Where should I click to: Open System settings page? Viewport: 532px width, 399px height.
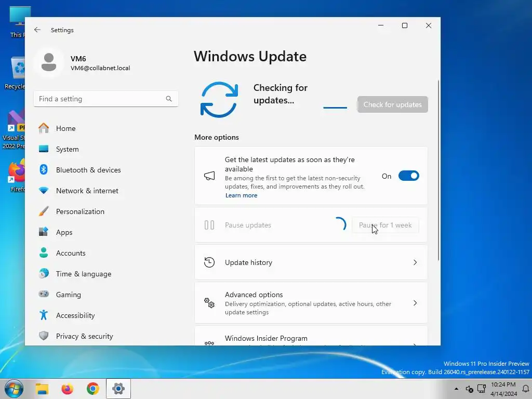click(x=106, y=149)
